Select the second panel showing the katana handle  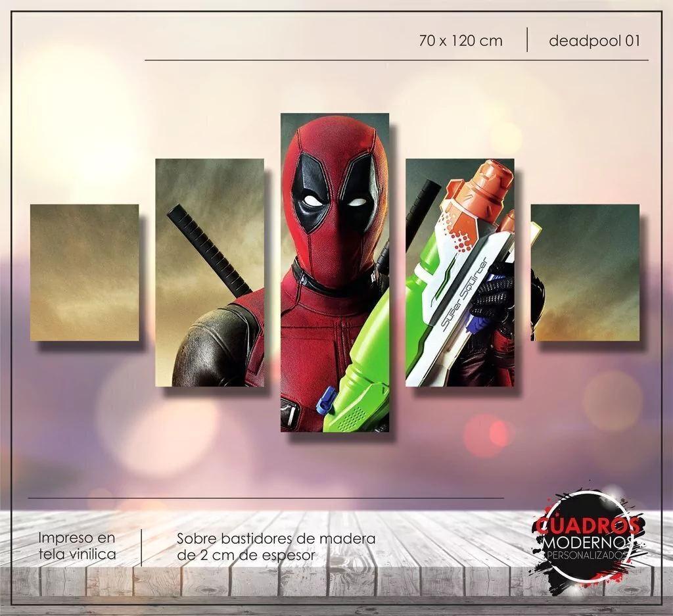click(x=210, y=273)
